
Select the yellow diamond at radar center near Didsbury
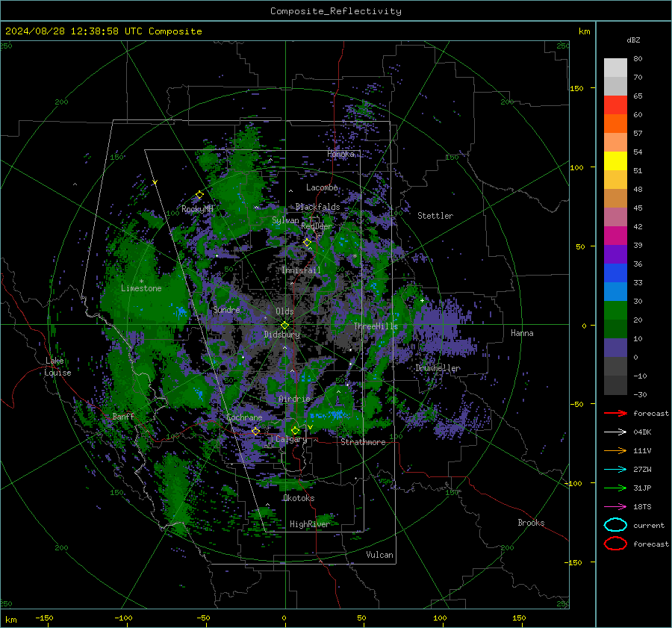pyautogui.click(x=284, y=326)
